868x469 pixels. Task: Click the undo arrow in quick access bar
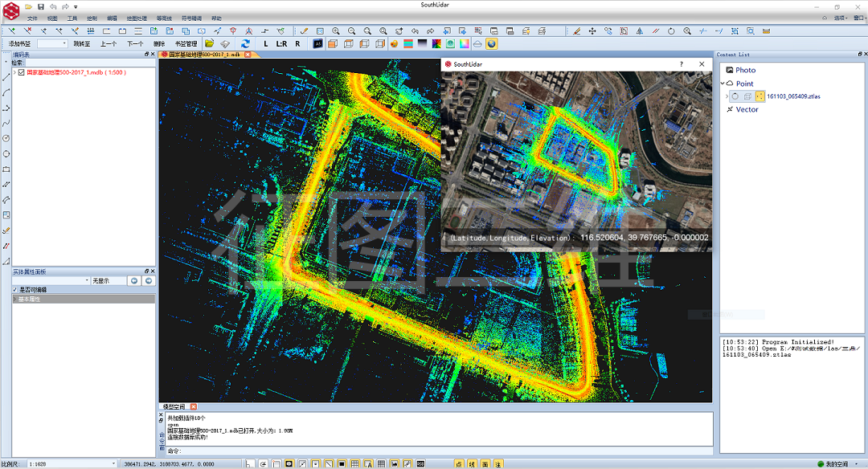53,6
